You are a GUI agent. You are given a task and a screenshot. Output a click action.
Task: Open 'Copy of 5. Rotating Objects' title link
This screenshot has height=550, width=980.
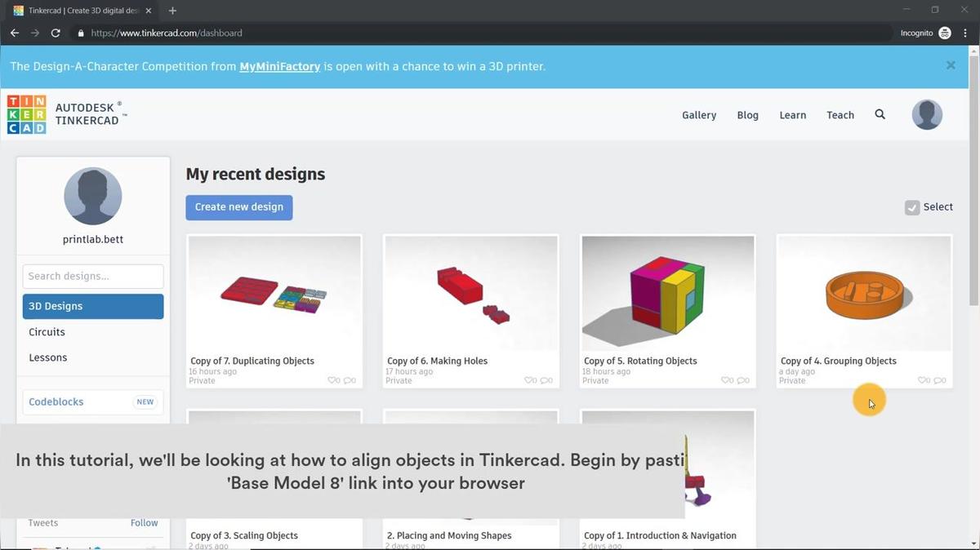coord(640,361)
